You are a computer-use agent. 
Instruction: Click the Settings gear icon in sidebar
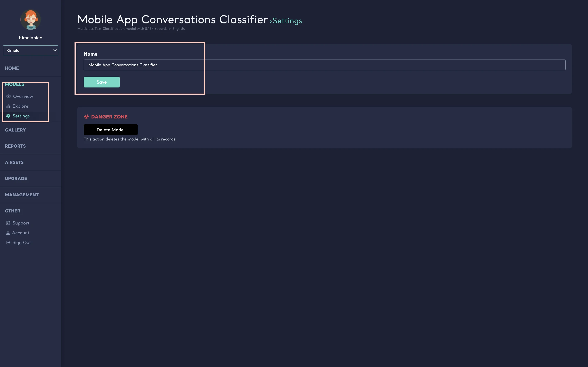click(x=8, y=116)
